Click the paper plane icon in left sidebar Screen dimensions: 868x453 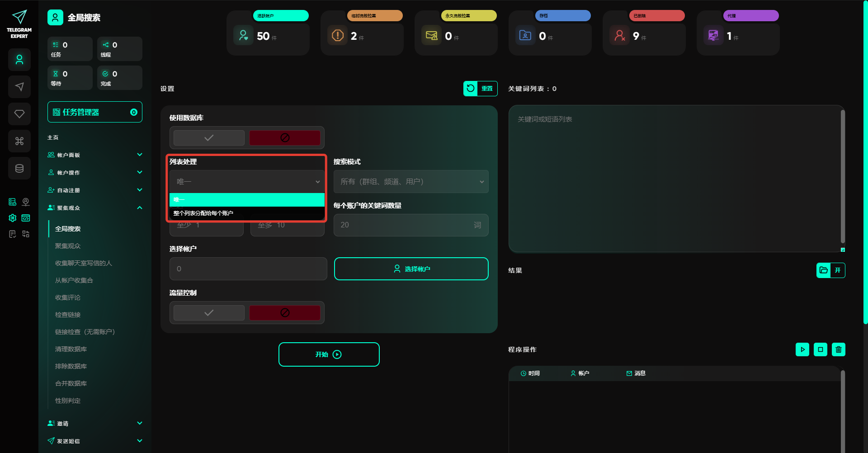point(19,87)
